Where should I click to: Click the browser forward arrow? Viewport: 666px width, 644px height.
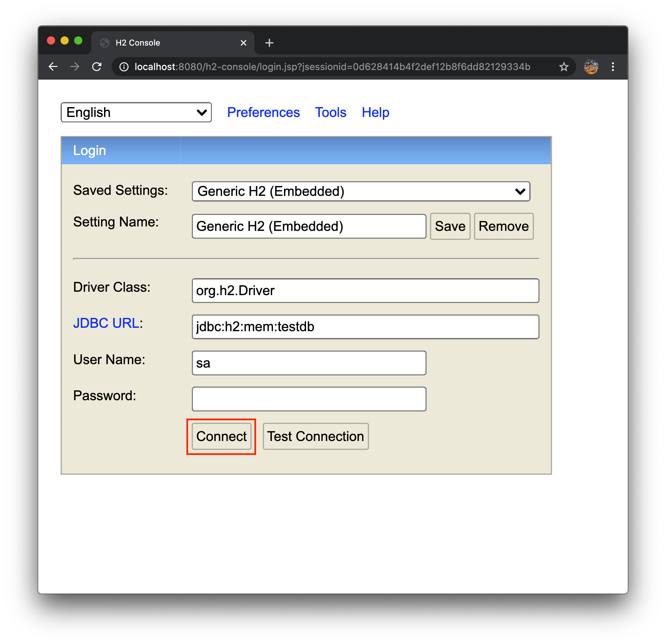tap(75, 67)
